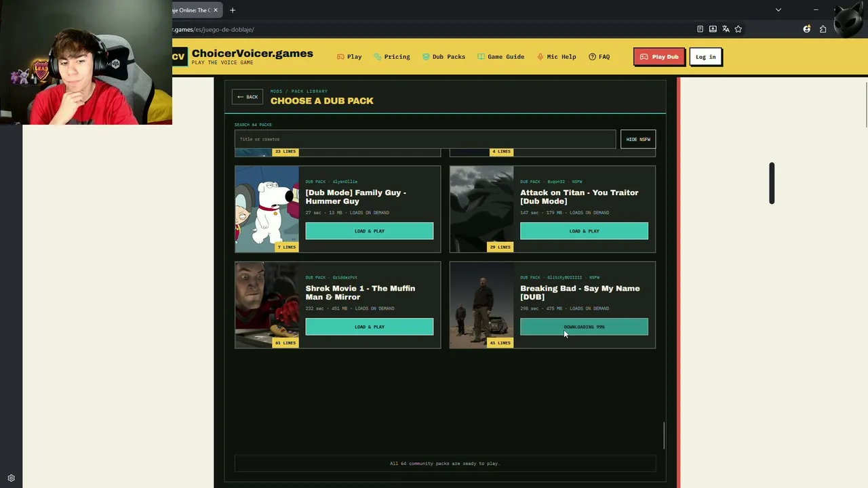Click the Dub Packs nav icon
The image size is (868, 488).
pos(426,57)
